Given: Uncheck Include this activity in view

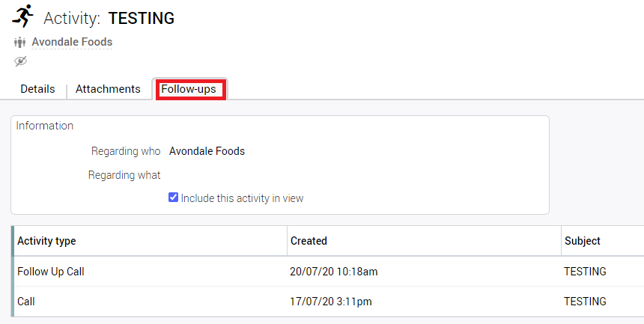Looking at the screenshot, I should (173, 198).
